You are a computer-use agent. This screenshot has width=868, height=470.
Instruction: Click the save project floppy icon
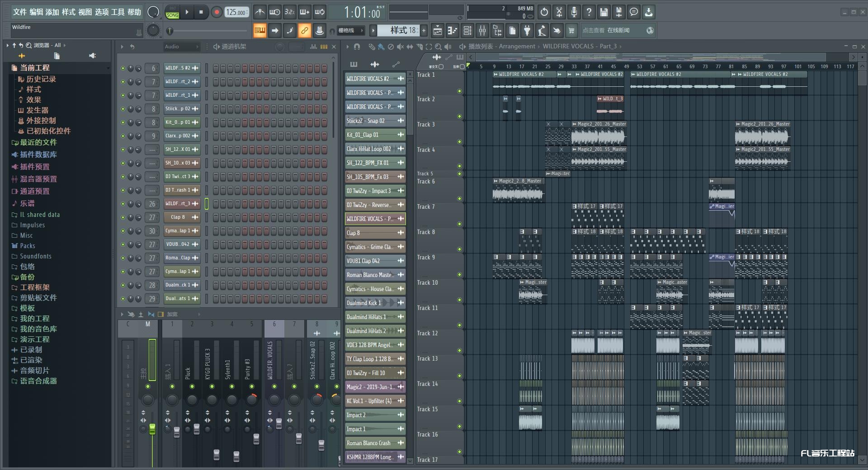(x=604, y=12)
